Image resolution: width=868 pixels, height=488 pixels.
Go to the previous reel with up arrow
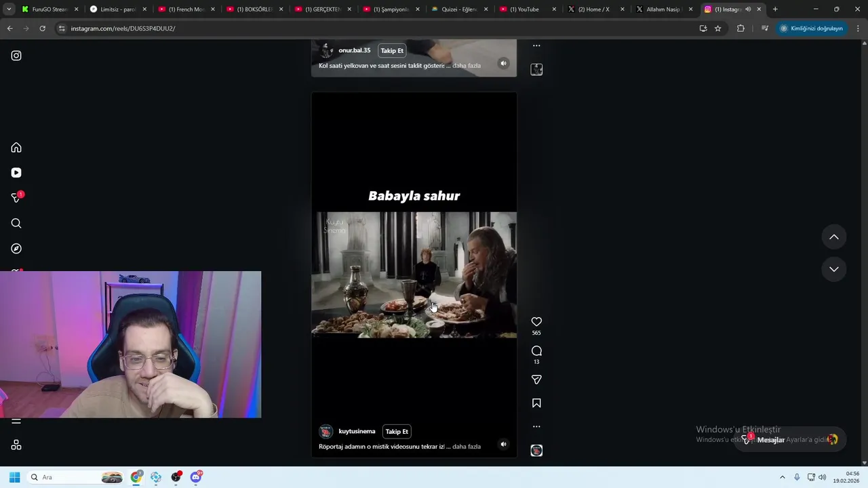(834, 237)
